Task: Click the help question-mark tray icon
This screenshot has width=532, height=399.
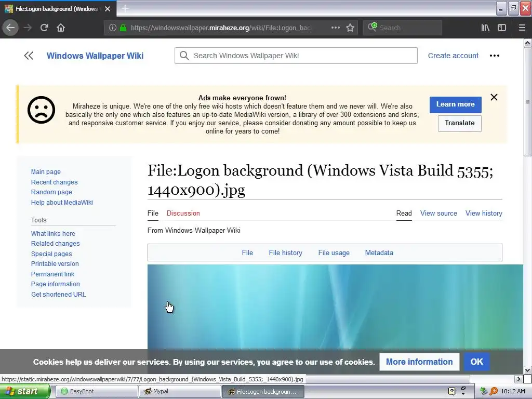Action: [451, 392]
